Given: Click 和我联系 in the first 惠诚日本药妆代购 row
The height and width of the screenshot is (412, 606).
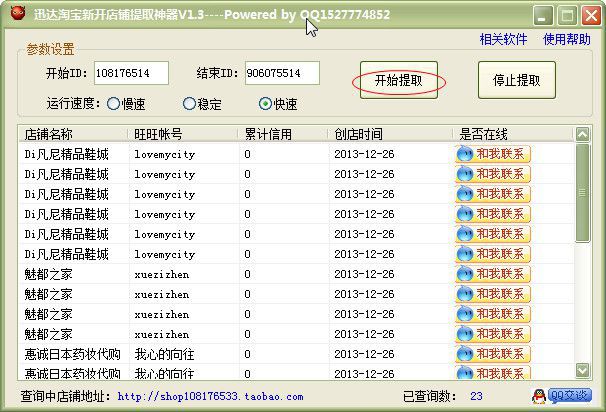Looking at the screenshot, I should [493, 354].
